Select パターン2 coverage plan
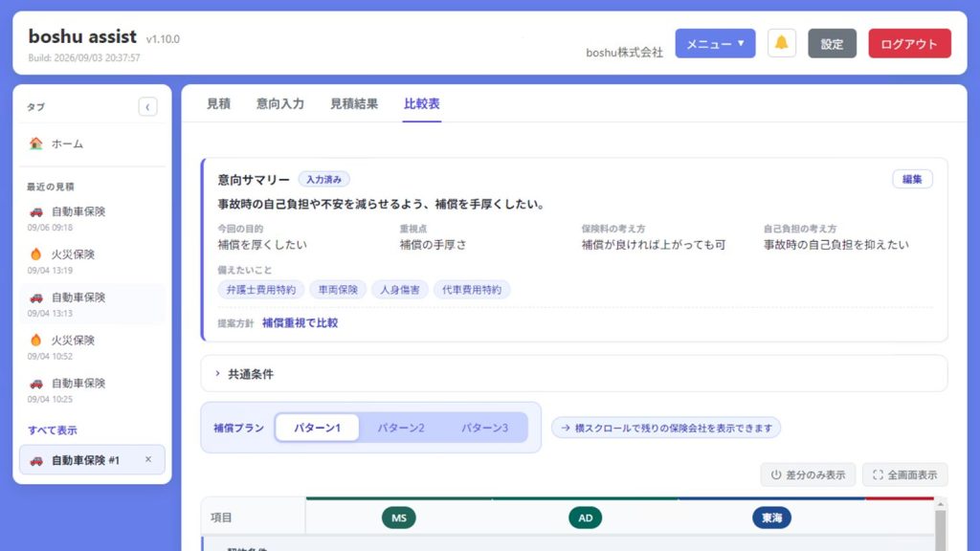 (x=401, y=428)
